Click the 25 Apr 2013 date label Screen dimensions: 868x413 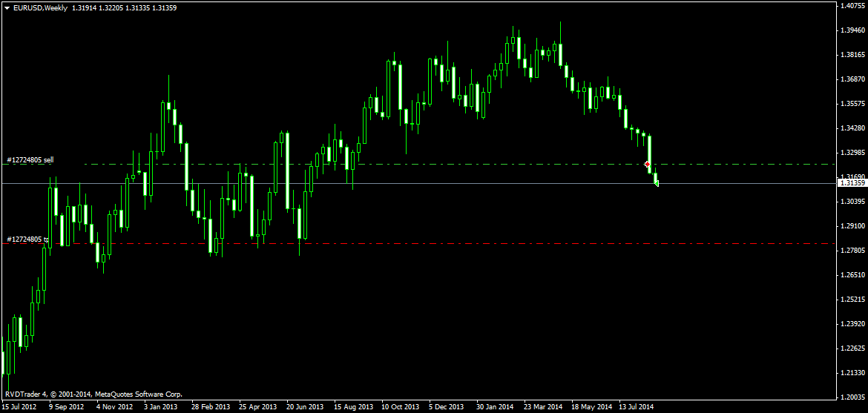pos(258,406)
